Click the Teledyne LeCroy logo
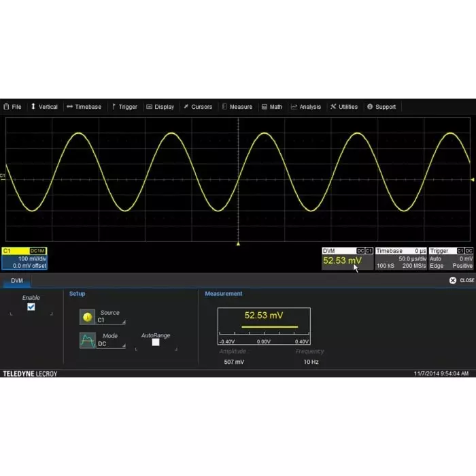Image resolution: width=476 pixels, height=476 pixels. pos(30,374)
